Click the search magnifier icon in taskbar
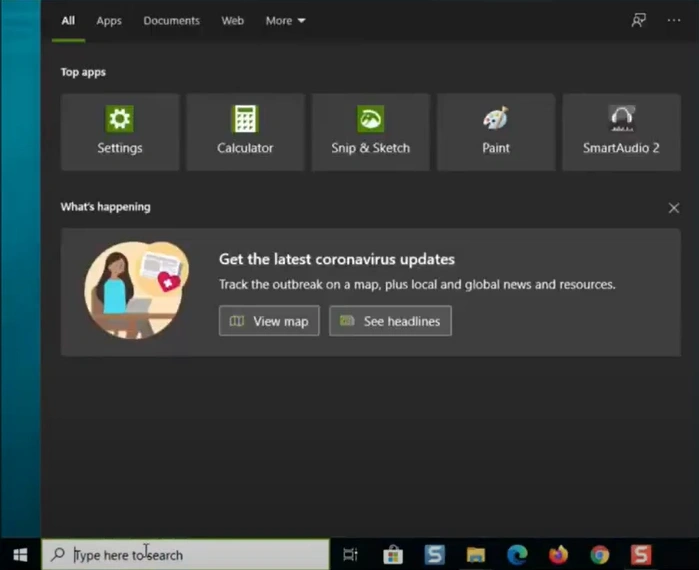699x570 pixels. (58, 554)
